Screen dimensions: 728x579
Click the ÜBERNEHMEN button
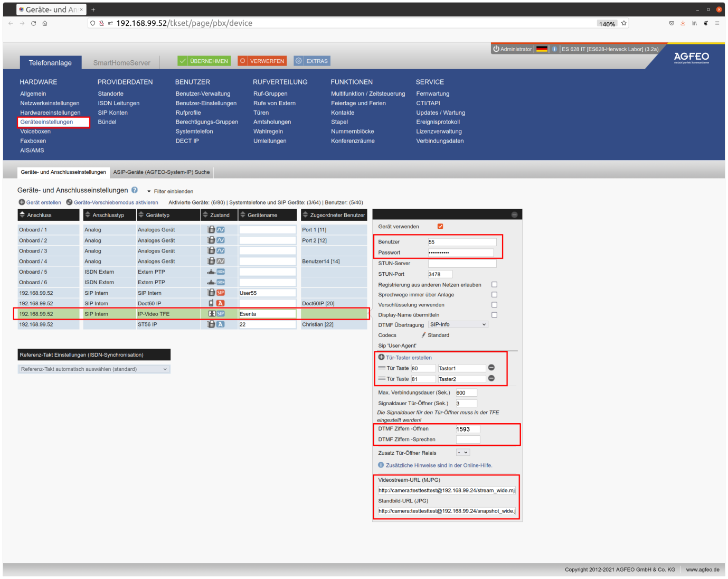(204, 61)
